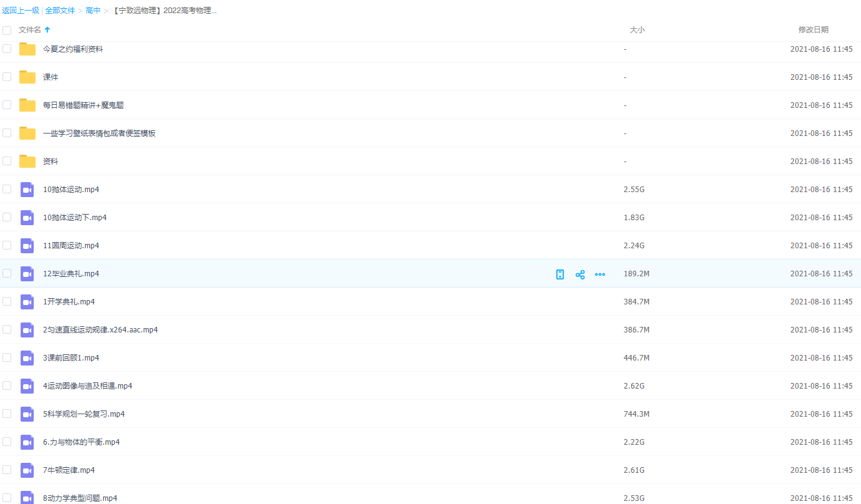Tick the checkbox for 5科学规划一轮复习.mp4
Screen dimensions: 861x504
[x=7, y=414]
